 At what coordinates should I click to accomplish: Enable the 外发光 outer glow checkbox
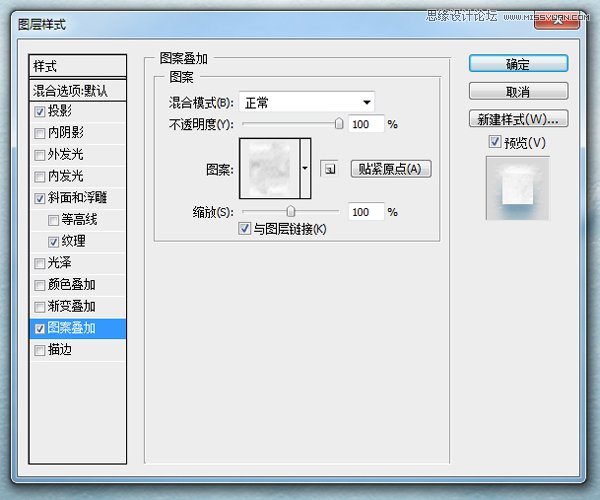40,155
